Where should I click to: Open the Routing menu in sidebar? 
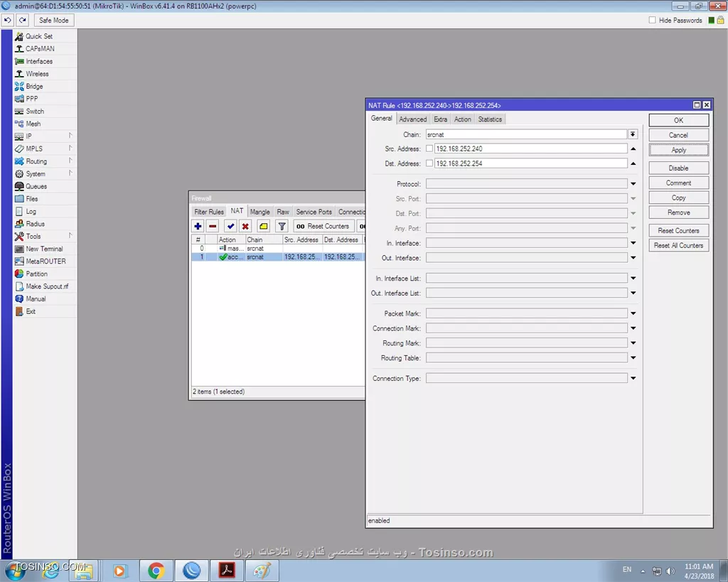(45, 161)
